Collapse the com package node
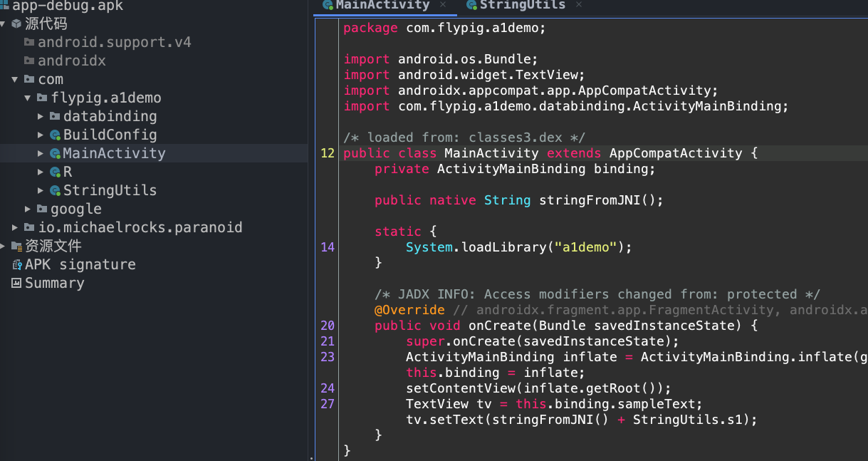868x461 pixels. [15, 79]
